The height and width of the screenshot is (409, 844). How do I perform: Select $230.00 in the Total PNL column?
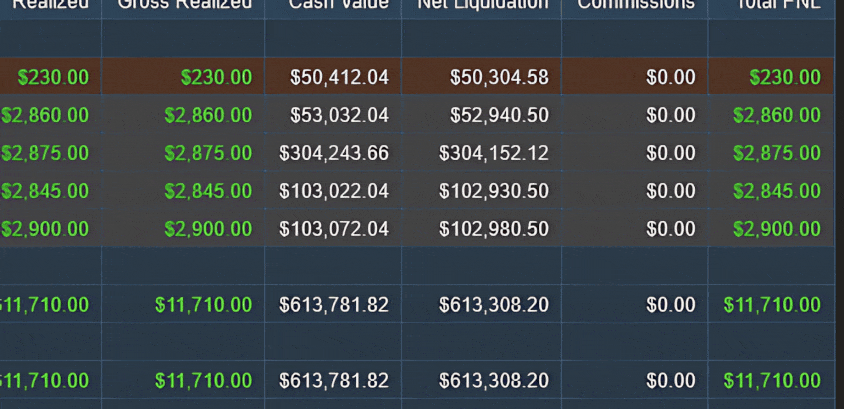[x=784, y=77]
